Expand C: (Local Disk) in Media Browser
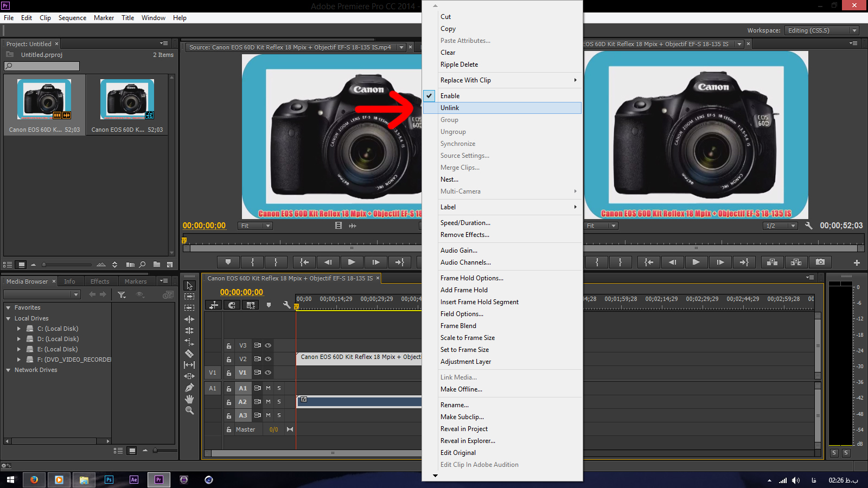Screen dimensions: 868x488 (x=19, y=329)
